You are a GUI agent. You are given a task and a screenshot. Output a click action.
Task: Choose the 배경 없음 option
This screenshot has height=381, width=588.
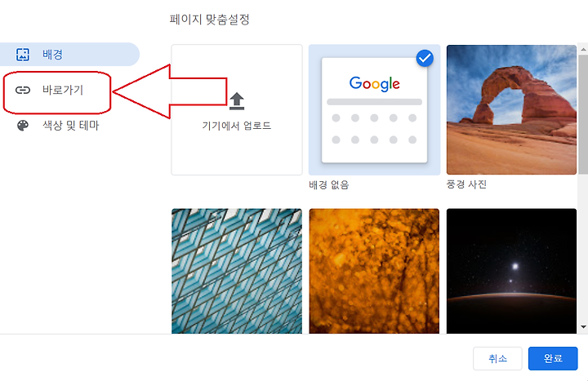tap(374, 110)
